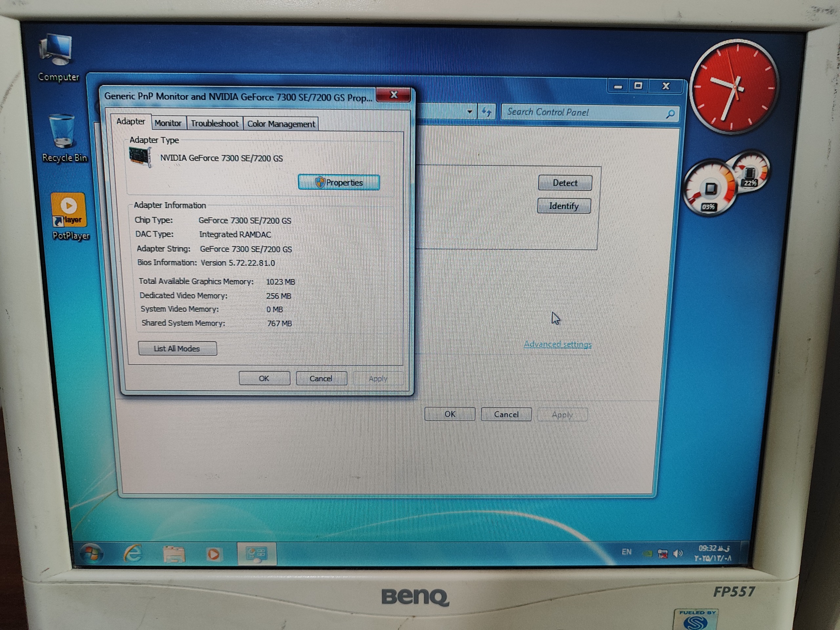The height and width of the screenshot is (630, 840).
Task: Open the address bar dropdown arrow
Action: point(470,112)
